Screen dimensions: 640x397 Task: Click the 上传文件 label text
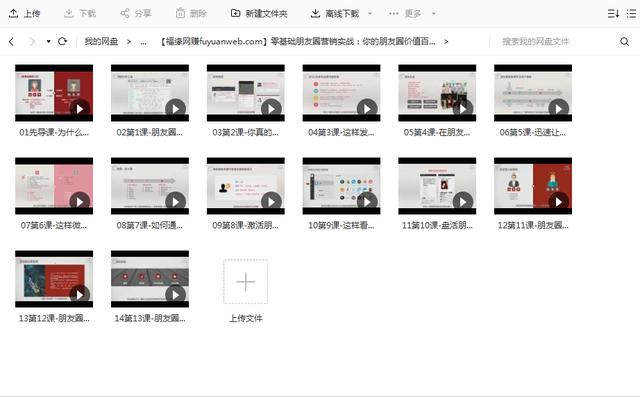[245, 318]
